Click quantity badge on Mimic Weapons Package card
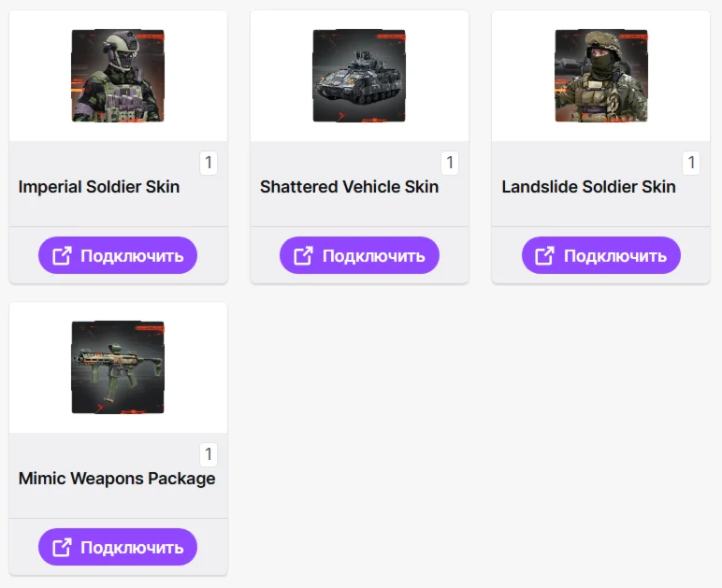722x588 pixels. pos(209,454)
